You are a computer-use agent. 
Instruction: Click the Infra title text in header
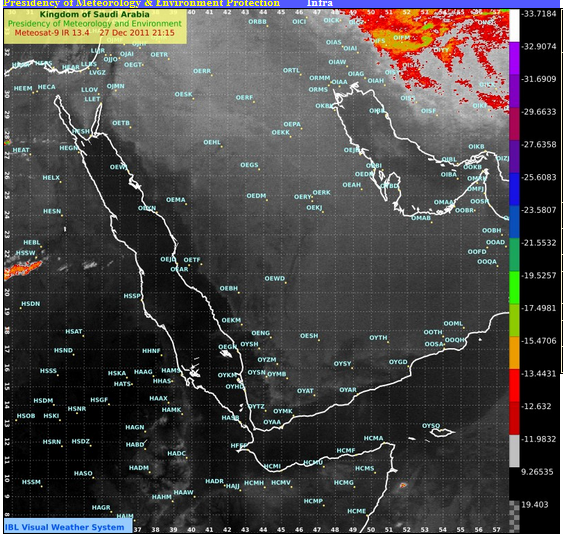320,4
